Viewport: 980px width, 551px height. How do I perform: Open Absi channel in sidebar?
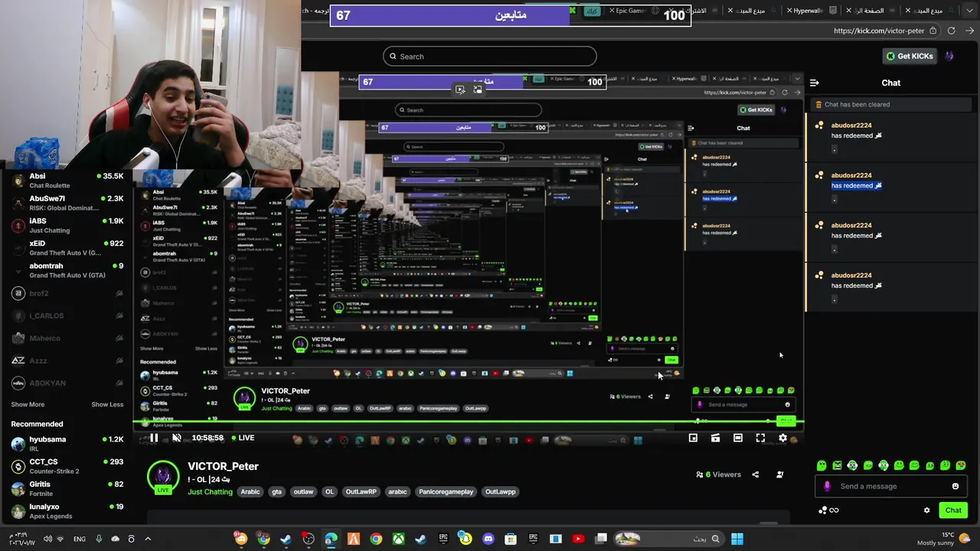pos(67,181)
